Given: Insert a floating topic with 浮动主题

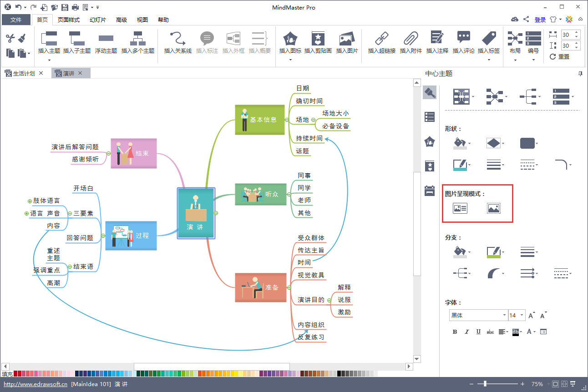Looking at the screenshot, I should click(106, 38).
